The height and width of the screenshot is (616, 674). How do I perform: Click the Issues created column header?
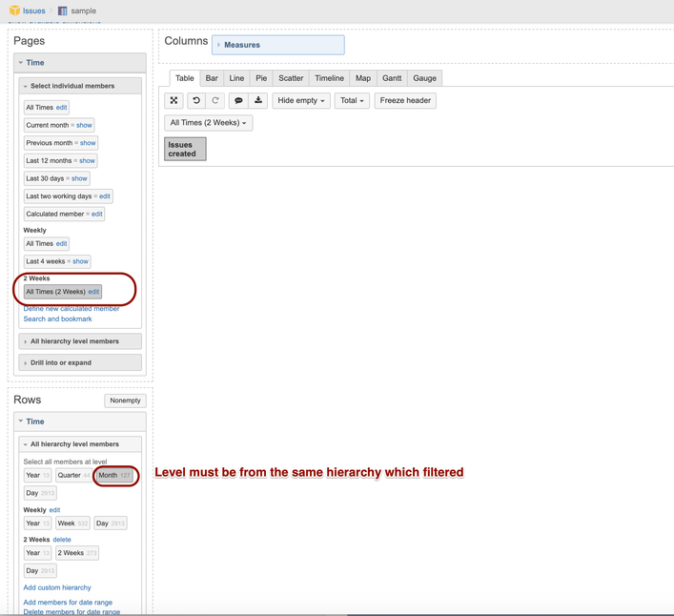coord(185,149)
